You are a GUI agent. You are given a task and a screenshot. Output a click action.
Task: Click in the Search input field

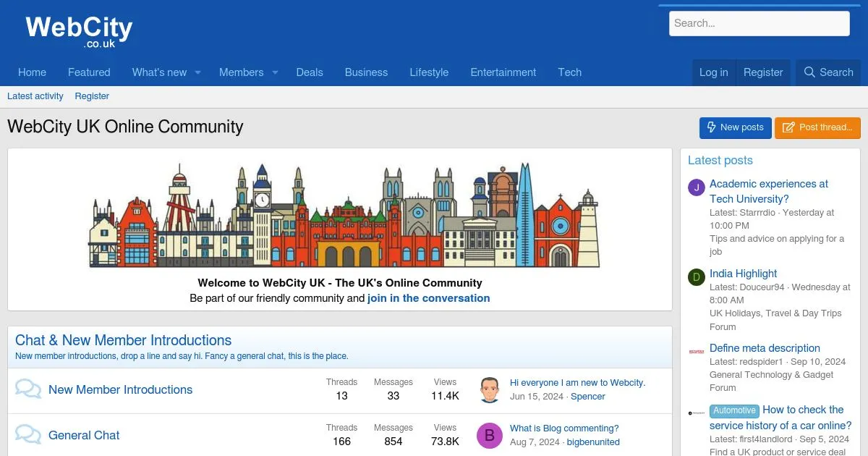(759, 23)
